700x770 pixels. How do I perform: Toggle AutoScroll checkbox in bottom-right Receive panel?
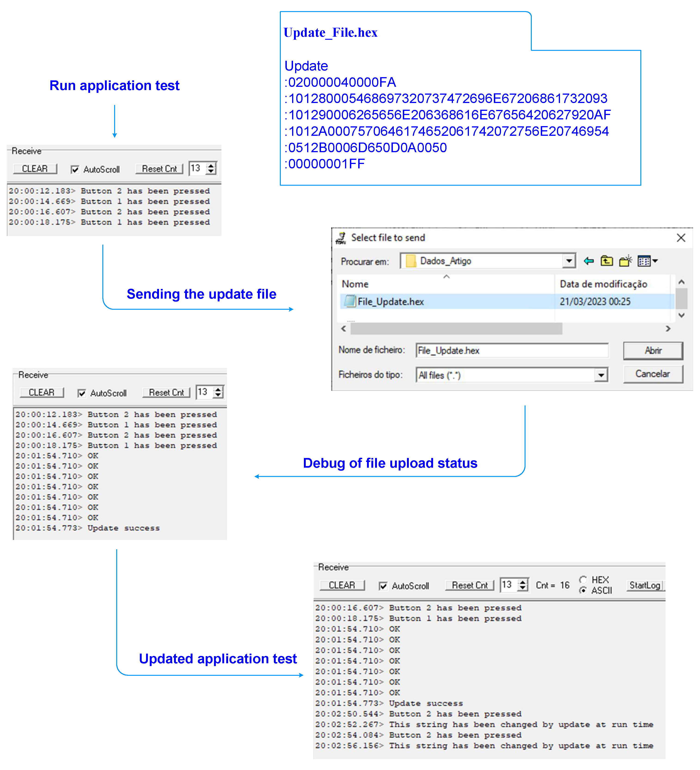(x=383, y=586)
